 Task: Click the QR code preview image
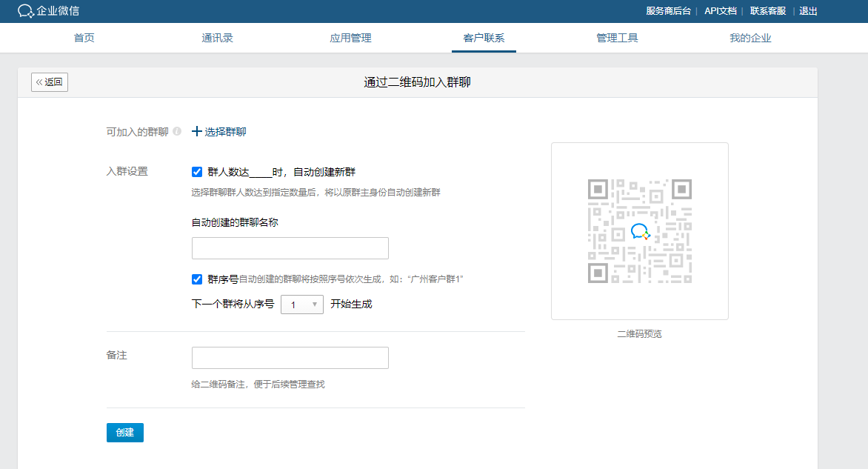[x=639, y=231]
